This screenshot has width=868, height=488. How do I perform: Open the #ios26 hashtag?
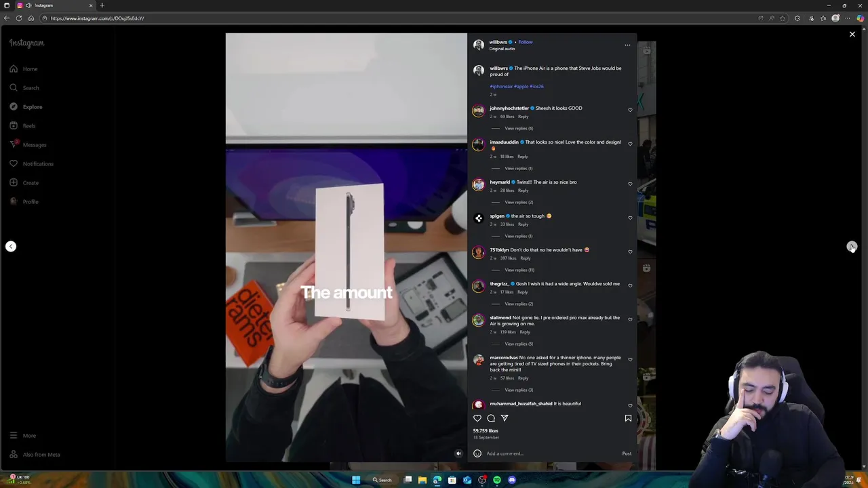coord(536,87)
